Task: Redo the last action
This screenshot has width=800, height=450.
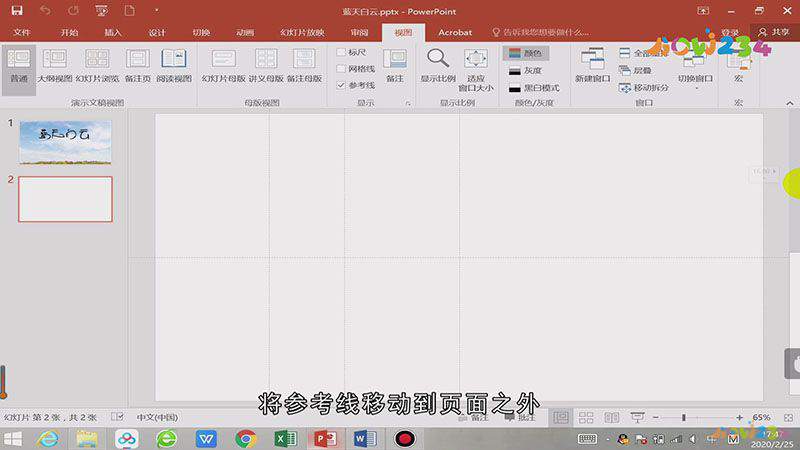Action: [73, 11]
